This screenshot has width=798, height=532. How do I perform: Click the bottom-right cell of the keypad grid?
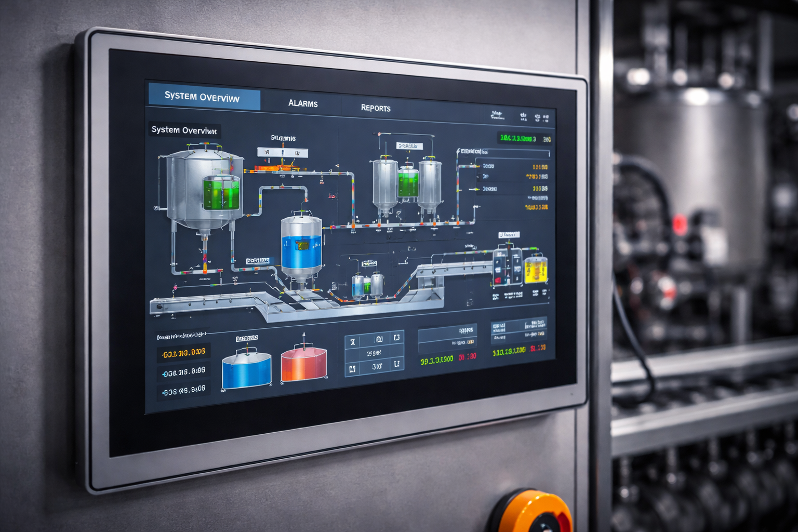click(x=396, y=364)
